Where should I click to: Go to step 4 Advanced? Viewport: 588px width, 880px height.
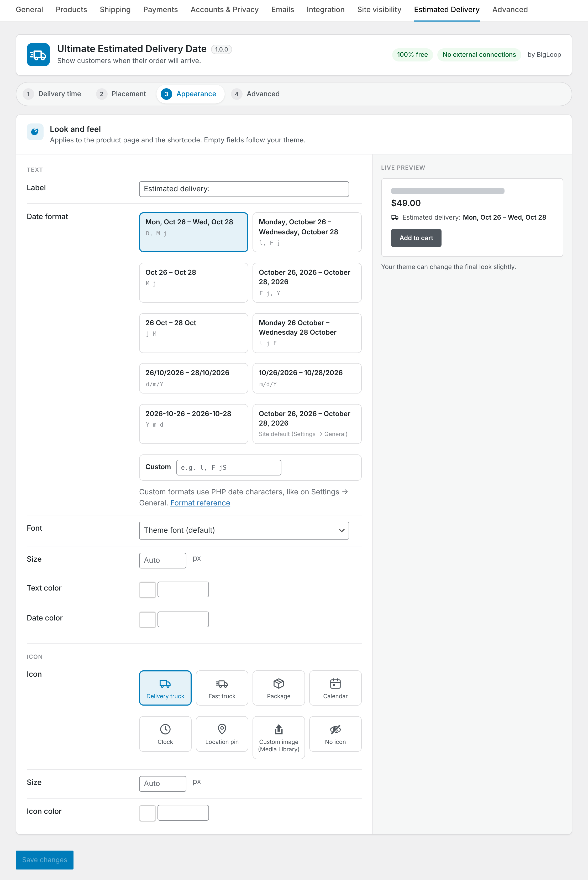click(x=256, y=94)
